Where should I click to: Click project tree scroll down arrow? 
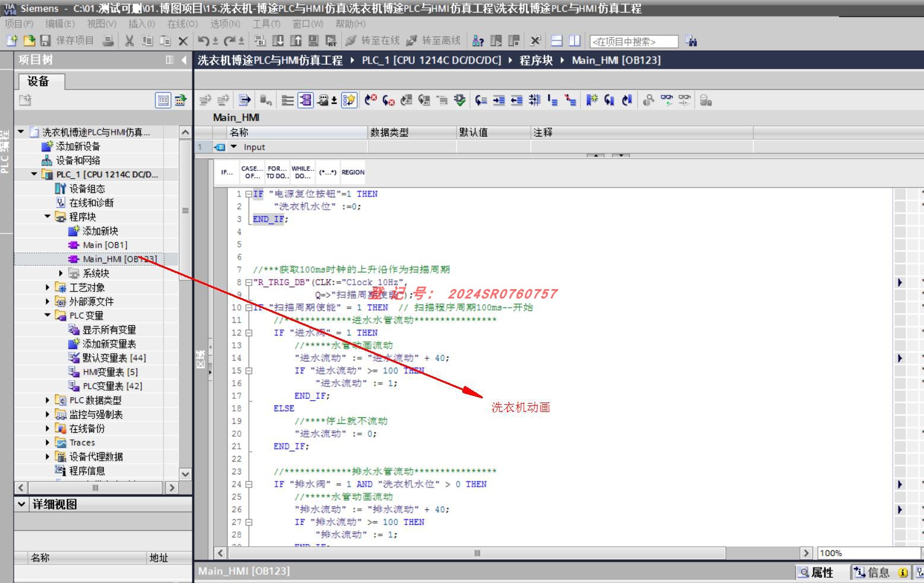coord(185,474)
